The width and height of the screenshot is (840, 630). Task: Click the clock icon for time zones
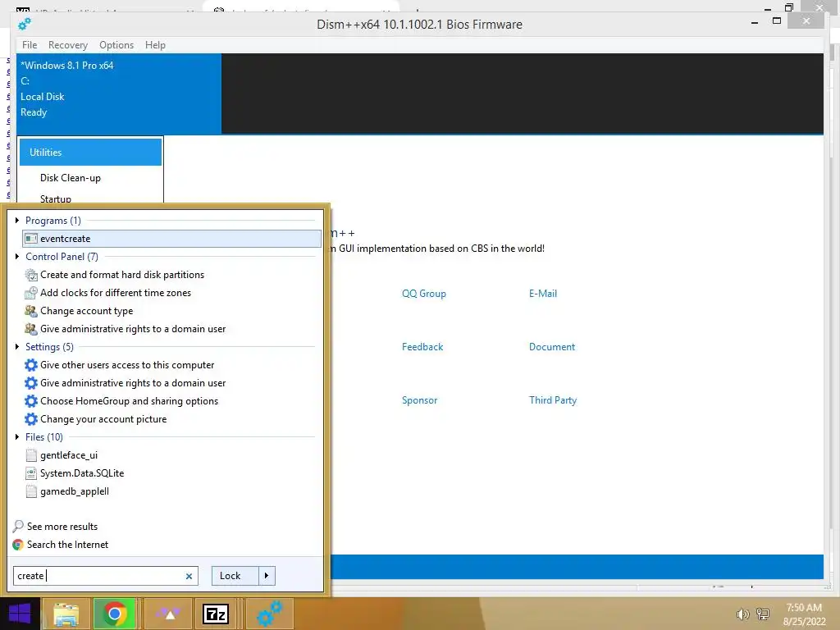(31, 293)
